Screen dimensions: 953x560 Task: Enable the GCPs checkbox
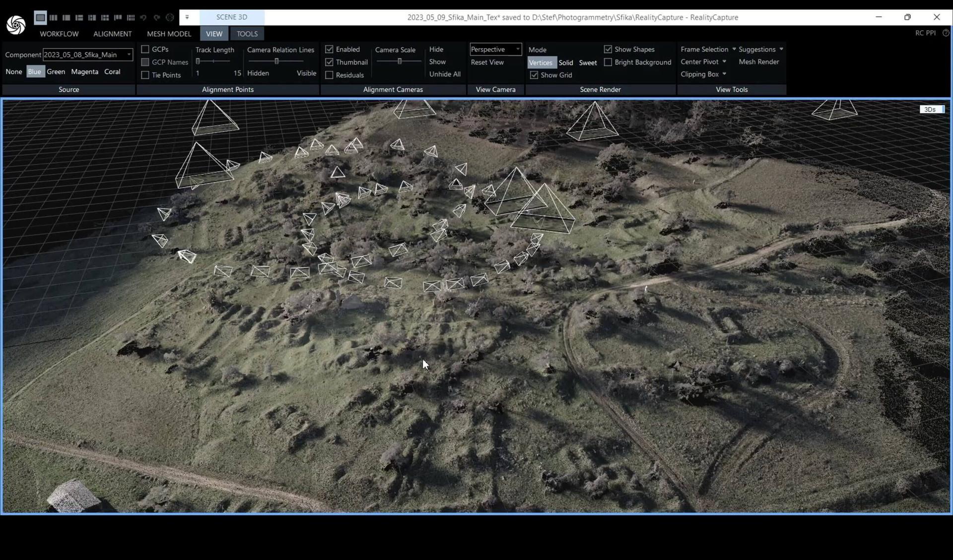pos(145,49)
